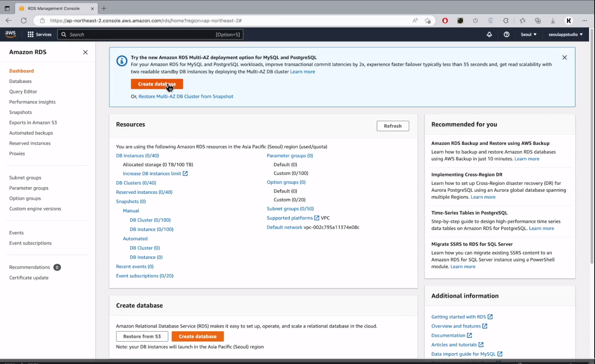595x364 pixels.
Task: Open the browser settings ellipsis menu
Action: click(x=584, y=21)
